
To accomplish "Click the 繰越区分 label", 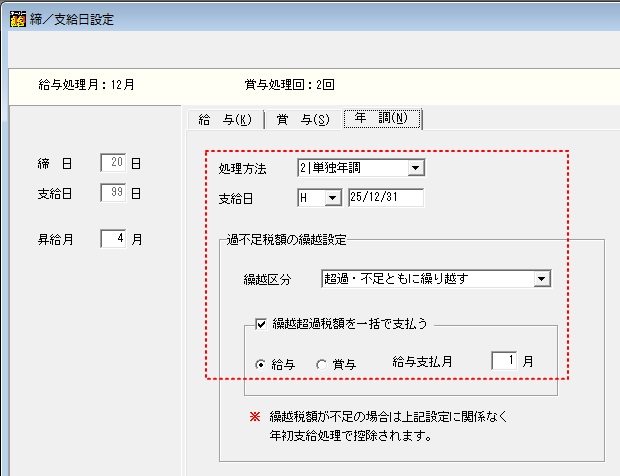I will click(x=267, y=280).
